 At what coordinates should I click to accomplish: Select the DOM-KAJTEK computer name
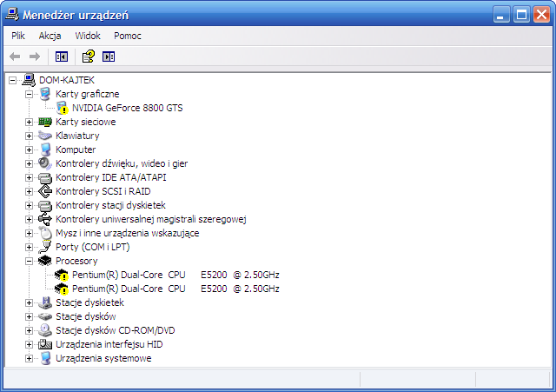point(67,80)
